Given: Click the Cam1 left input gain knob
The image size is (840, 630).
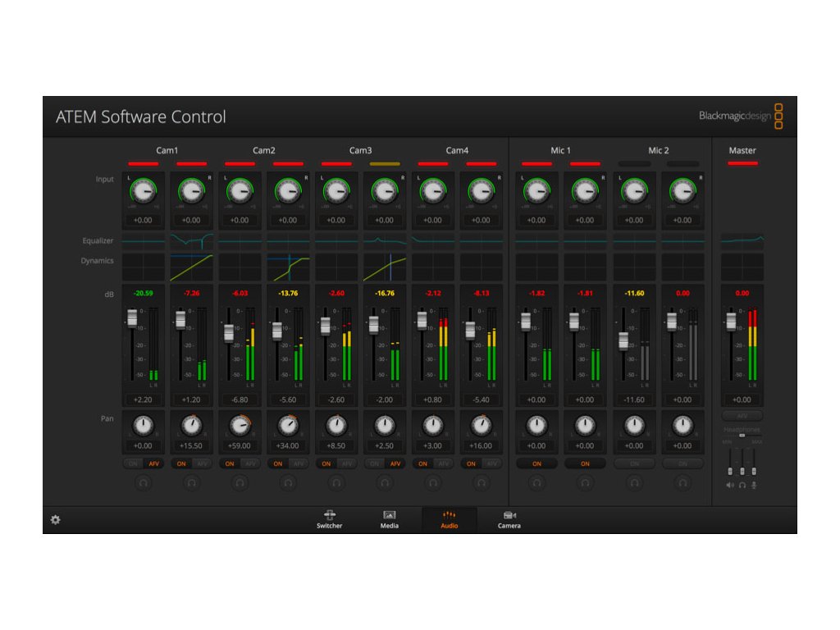Looking at the screenshot, I should pyautogui.click(x=143, y=190).
